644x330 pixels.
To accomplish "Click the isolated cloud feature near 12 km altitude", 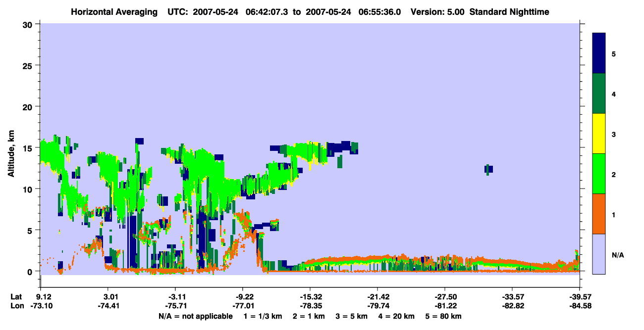I will (x=488, y=169).
